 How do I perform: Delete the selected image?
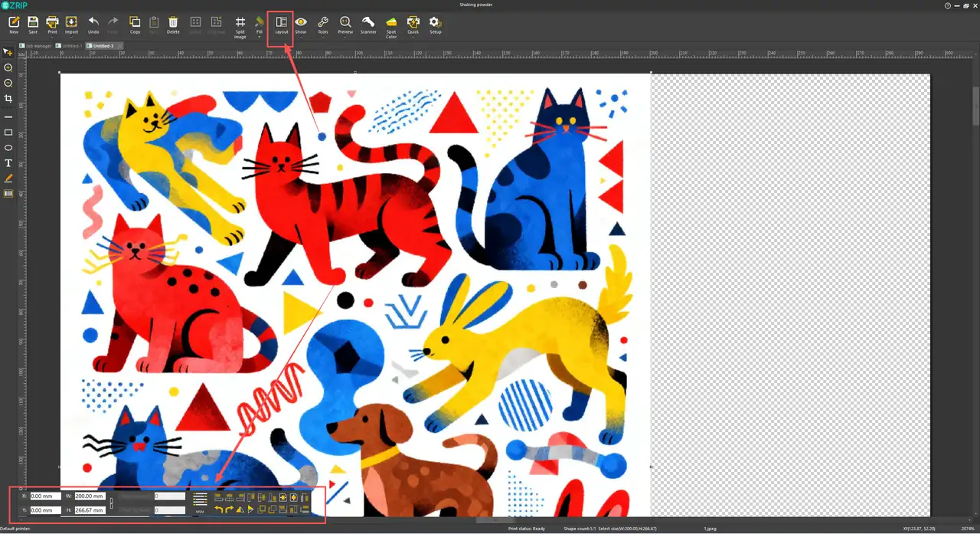pos(173,25)
